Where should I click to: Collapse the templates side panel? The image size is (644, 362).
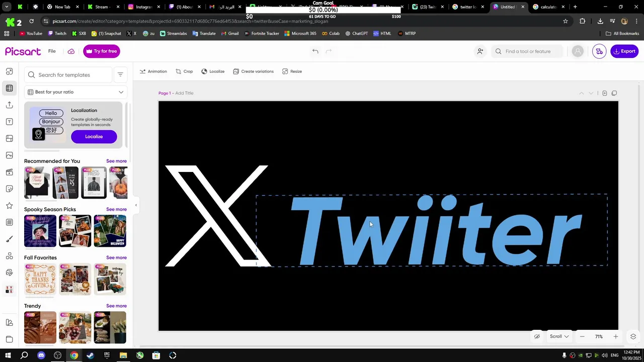tap(136, 205)
